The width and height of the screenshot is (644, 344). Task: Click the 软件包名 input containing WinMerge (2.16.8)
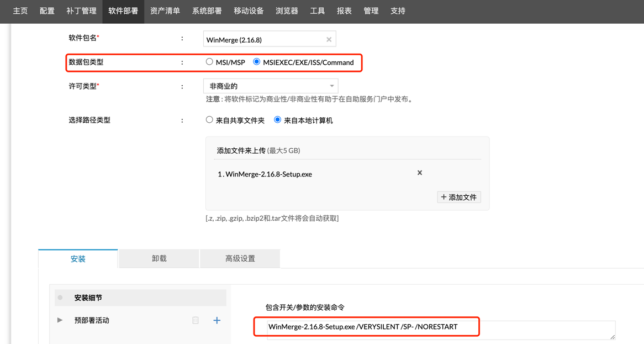270,39
